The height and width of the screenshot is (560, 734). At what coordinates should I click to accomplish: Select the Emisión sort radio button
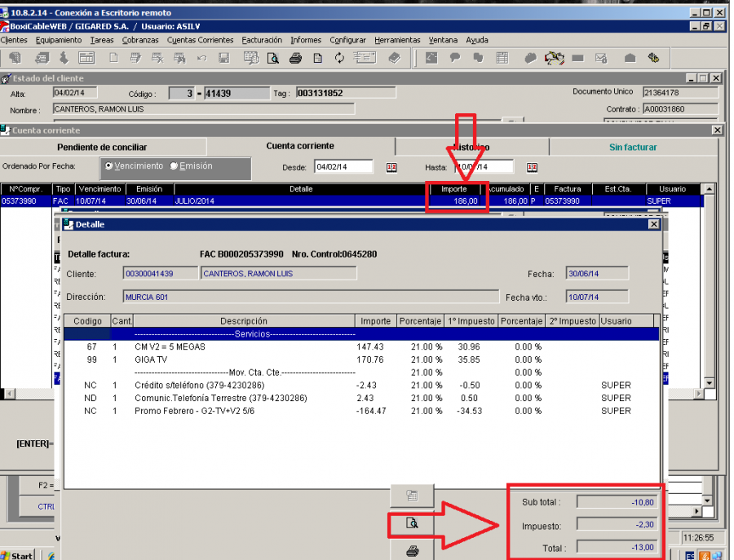click(x=174, y=166)
